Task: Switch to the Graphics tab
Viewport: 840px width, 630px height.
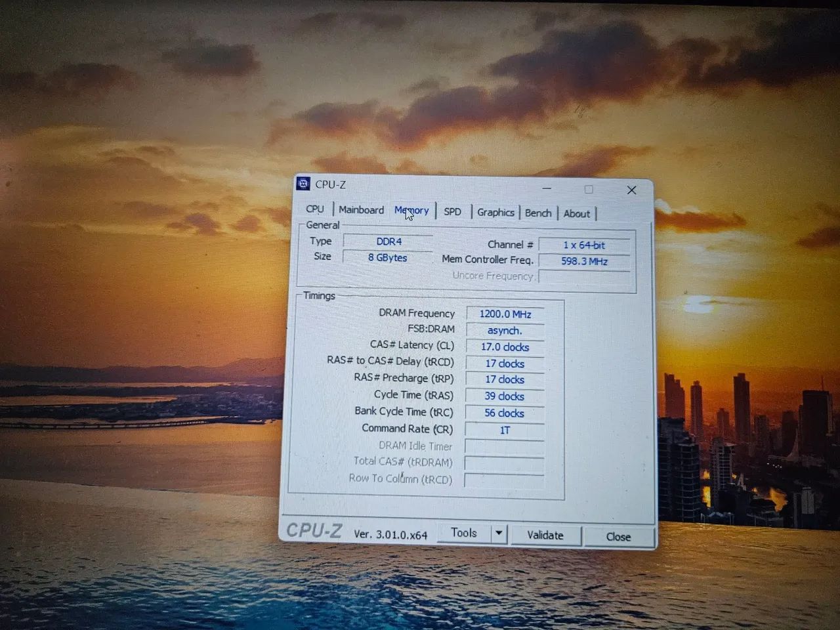Action: [495, 212]
